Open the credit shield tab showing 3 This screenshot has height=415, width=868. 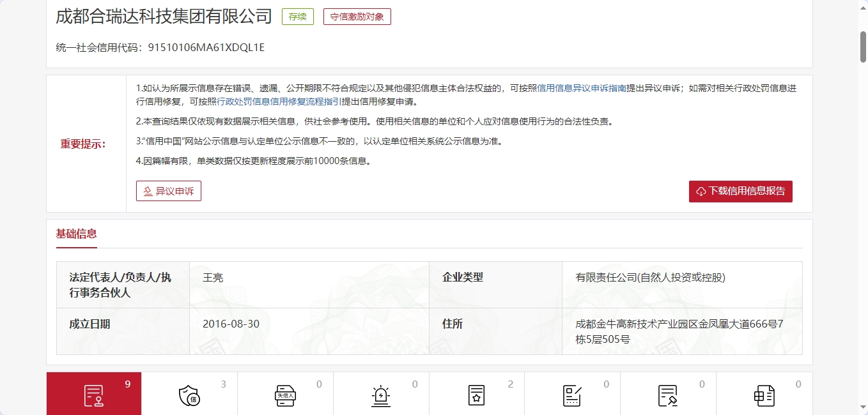click(189, 395)
